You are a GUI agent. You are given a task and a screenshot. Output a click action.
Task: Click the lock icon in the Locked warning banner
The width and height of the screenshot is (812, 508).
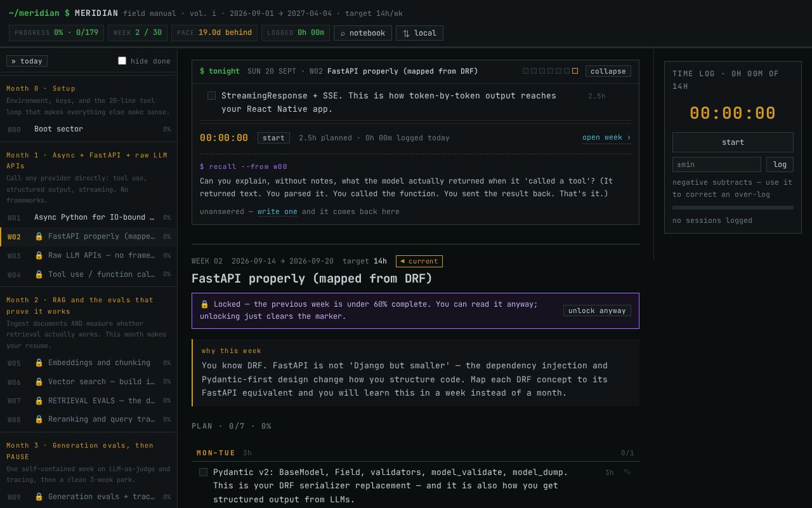[x=204, y=304]
